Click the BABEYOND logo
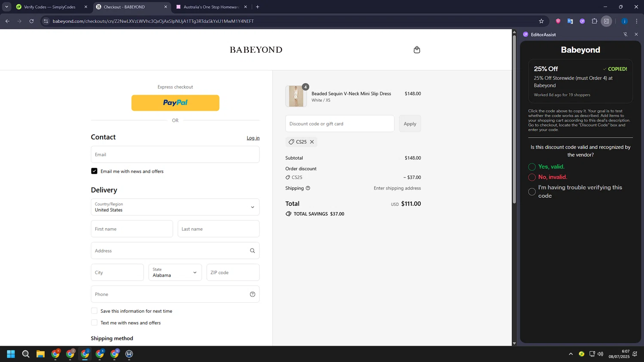The image size is (644, 362). pos(256,50)
